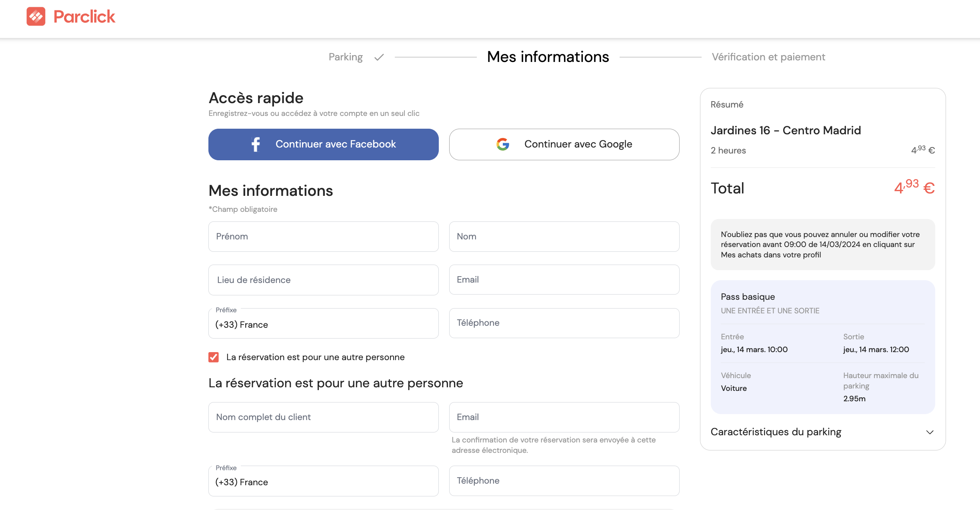
Task: Click the checkmark next to Parking step
Action: [x=379, y=57]
